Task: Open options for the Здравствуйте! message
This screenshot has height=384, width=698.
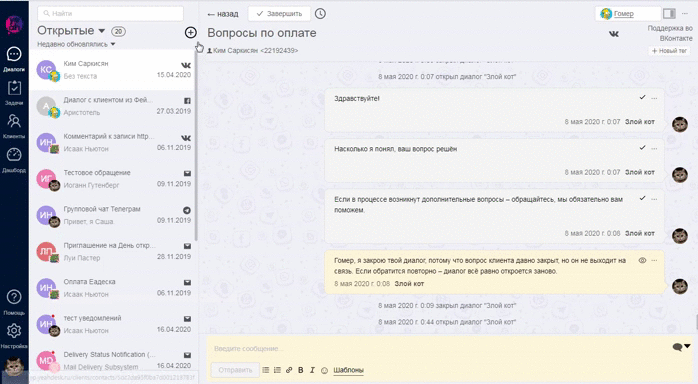Action: pos(654,98)
